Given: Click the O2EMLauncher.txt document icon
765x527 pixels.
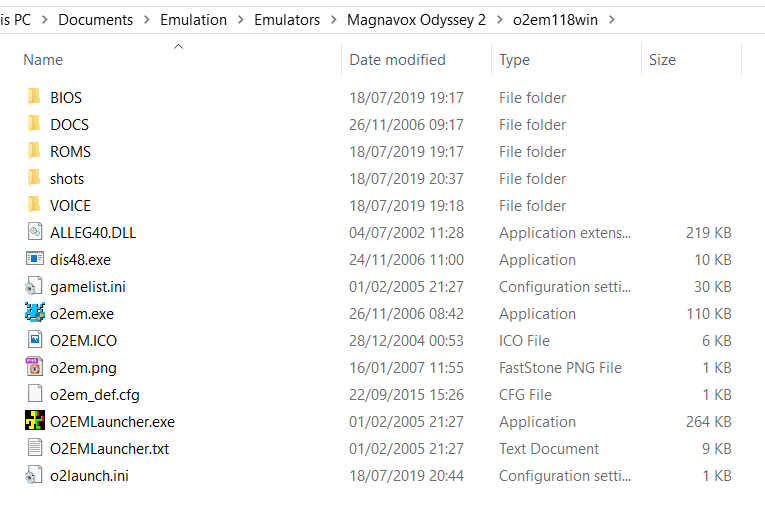Looking at the screenshot, I should tap(35, 447).
